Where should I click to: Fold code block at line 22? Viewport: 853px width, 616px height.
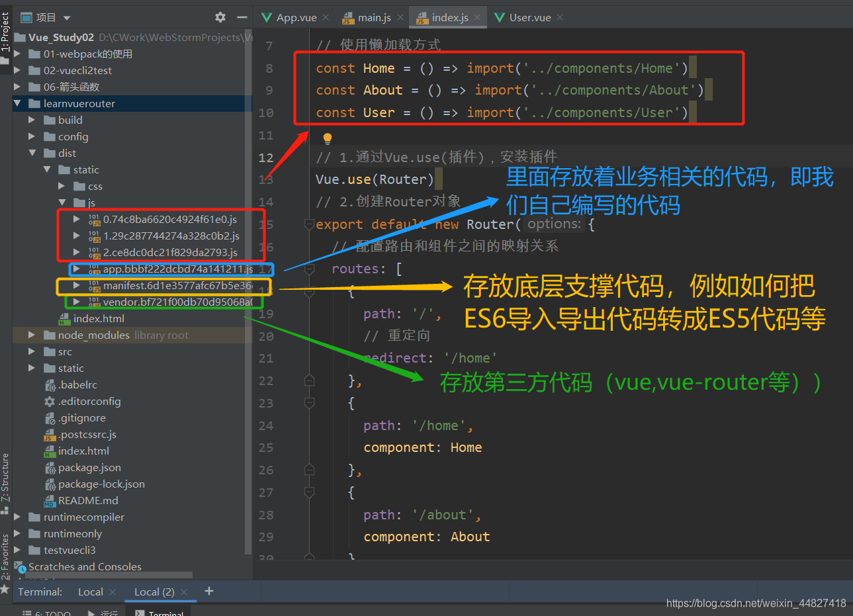[309, 380]
